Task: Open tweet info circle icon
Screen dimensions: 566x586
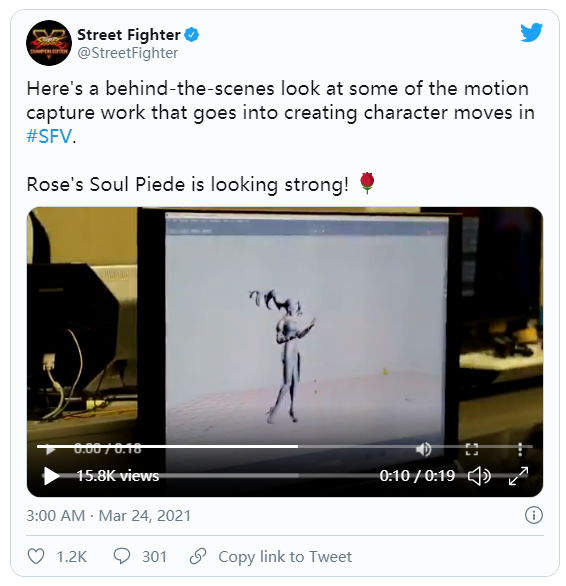Action: (x=533, y=515)
